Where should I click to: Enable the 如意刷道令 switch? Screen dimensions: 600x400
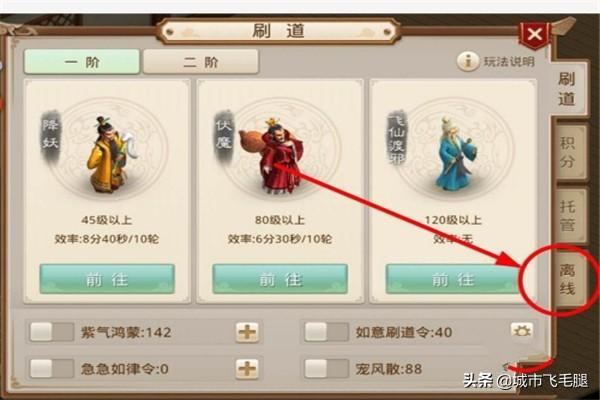[x=326, y=331]
